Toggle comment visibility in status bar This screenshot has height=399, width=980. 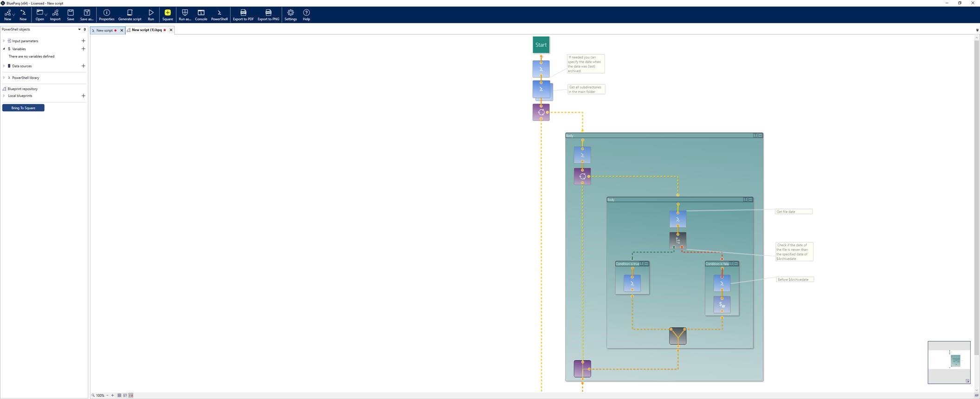[x=125, y=395]
